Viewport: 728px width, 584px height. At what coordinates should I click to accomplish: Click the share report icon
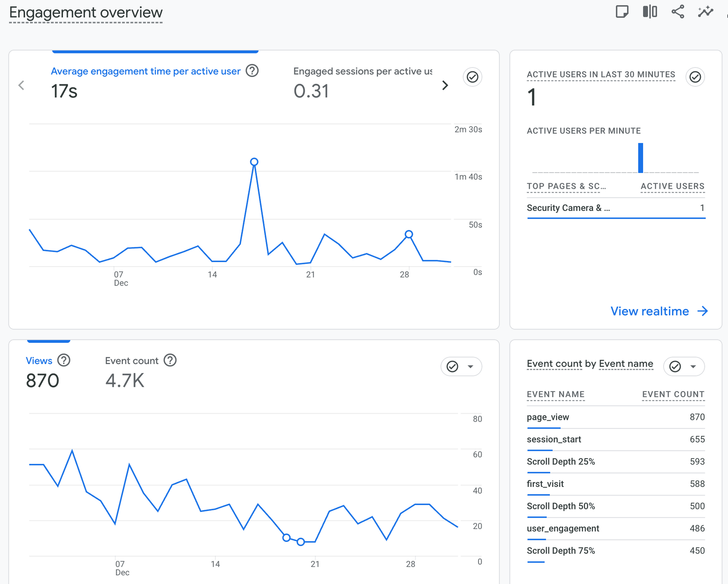[x=678, y=12]
